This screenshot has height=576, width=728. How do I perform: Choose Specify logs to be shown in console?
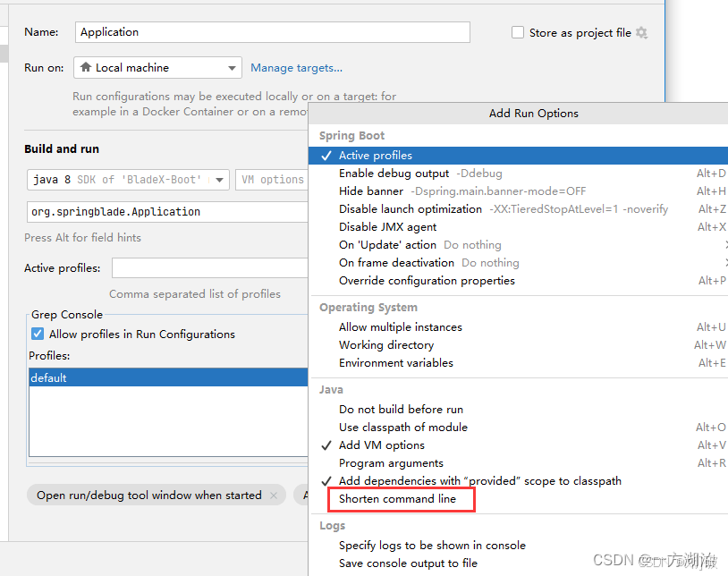click(518, 546)
